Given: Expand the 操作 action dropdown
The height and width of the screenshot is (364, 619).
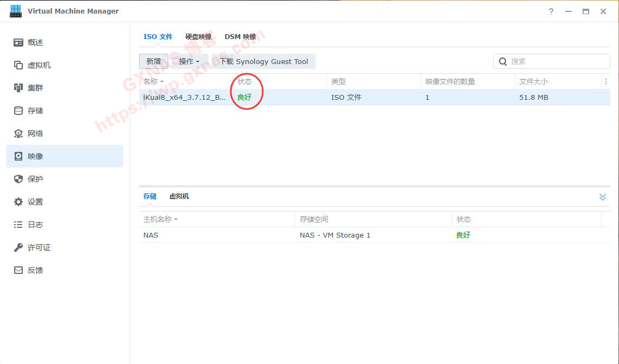Looking at the screenshot, I should tap(189, 61).
